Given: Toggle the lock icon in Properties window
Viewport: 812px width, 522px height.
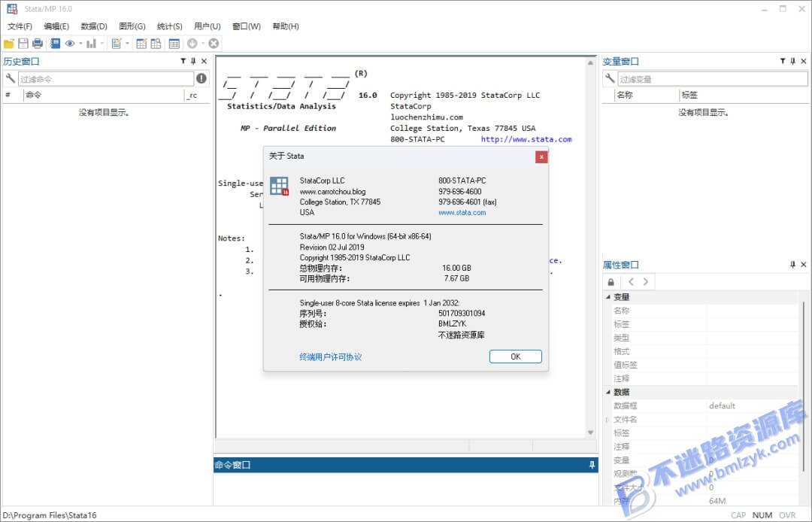Looking at the screenshot, I should (611, 282).
